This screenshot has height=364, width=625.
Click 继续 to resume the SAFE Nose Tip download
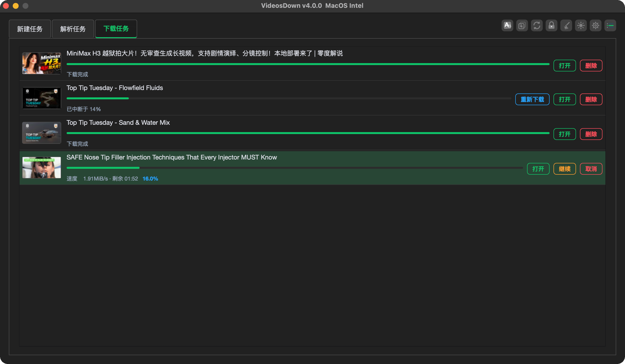point(565,169)
